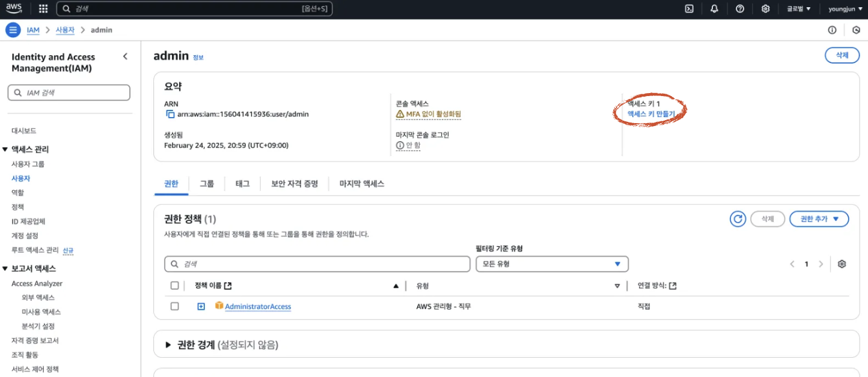
Task: Launch CloudShell terminal icon in header
Action: (x=689, y=9)
